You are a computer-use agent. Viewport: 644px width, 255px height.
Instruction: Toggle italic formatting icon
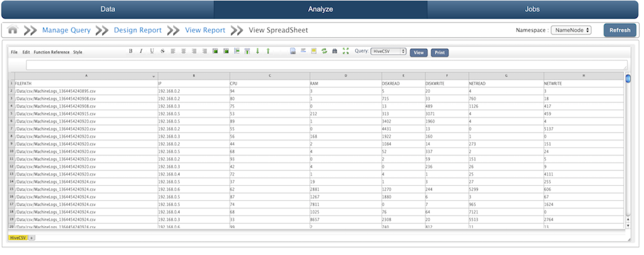(141, 52)
